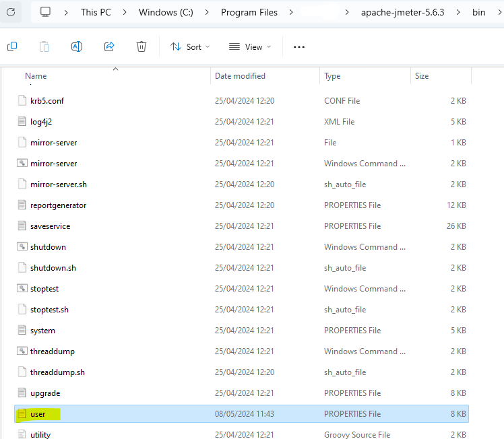The width and height of the screenshot is (504, 439).
Task: Click the file name 'mirror-server.sh'
Action: coord(59,184)
